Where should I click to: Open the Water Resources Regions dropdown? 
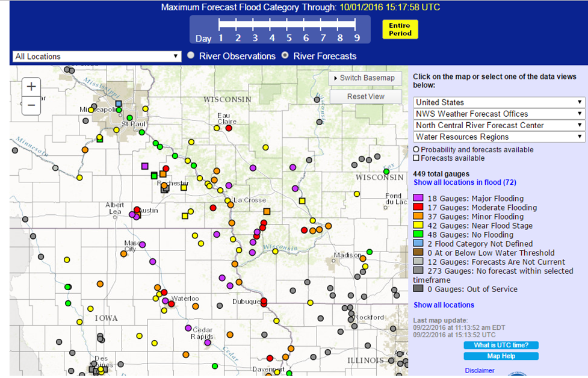[499, 137]
